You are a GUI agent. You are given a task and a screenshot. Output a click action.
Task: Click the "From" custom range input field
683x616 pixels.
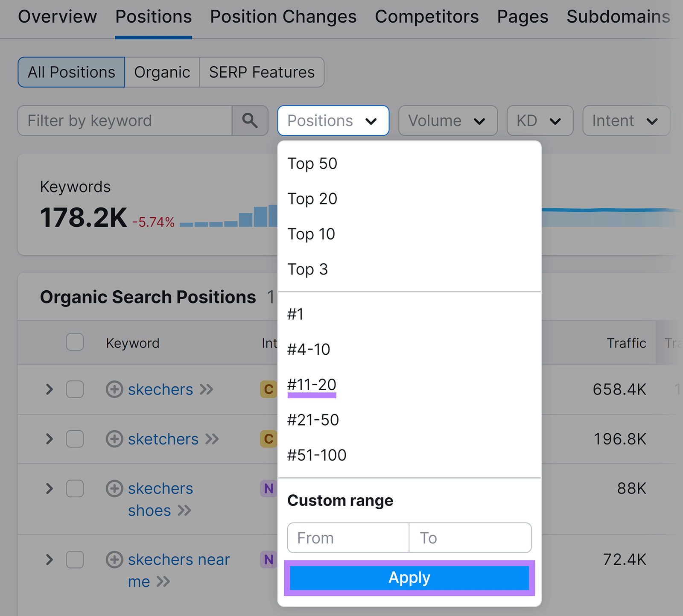pos(347,538)
